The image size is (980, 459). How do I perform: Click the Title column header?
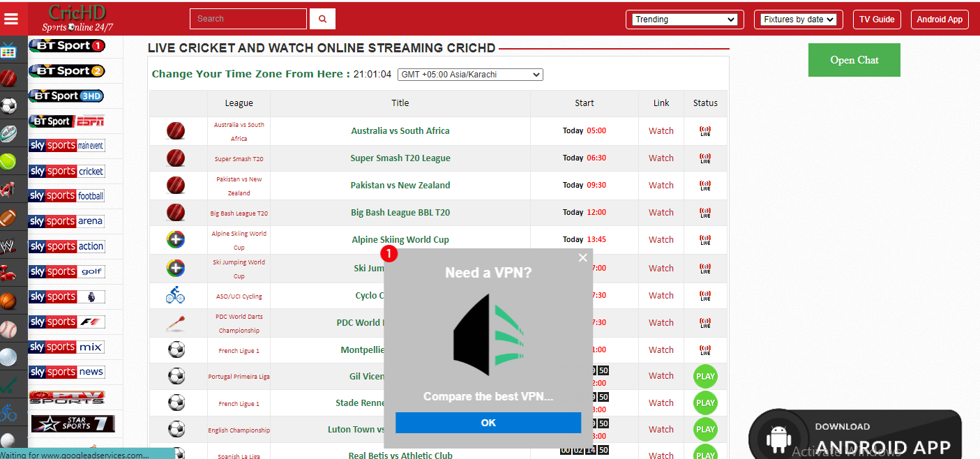(x=400, y=103)
